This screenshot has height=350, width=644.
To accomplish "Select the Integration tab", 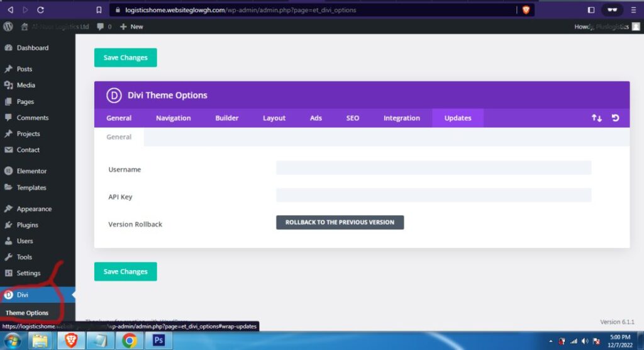I will click(401, 118).
